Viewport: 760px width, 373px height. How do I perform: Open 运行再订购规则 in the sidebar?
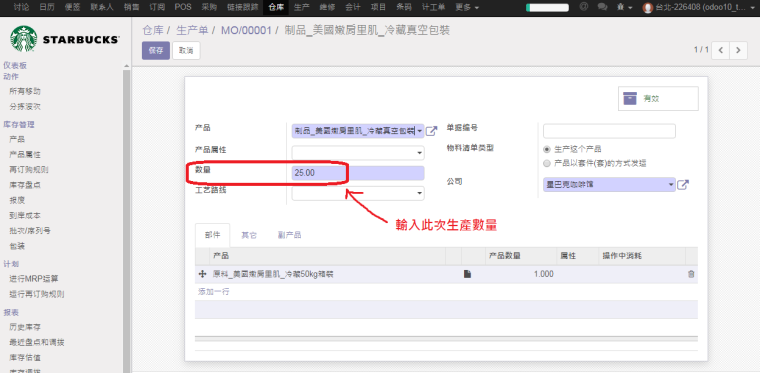(x=37, y=294)
